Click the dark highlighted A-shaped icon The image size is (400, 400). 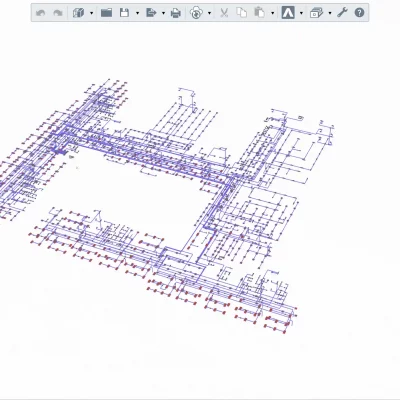(x=288, y=13)
